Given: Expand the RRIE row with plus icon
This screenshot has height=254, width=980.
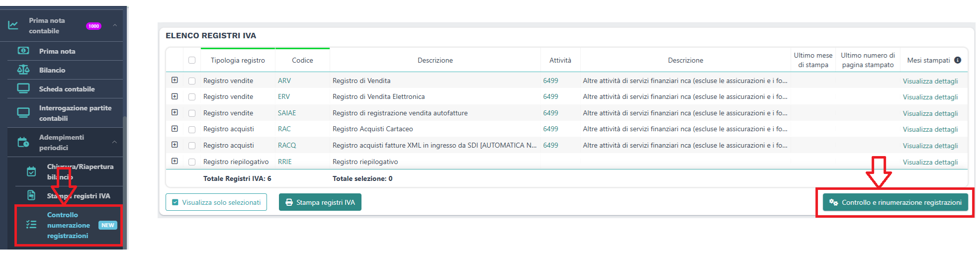Looking at the screenshot, I should 175,161.
